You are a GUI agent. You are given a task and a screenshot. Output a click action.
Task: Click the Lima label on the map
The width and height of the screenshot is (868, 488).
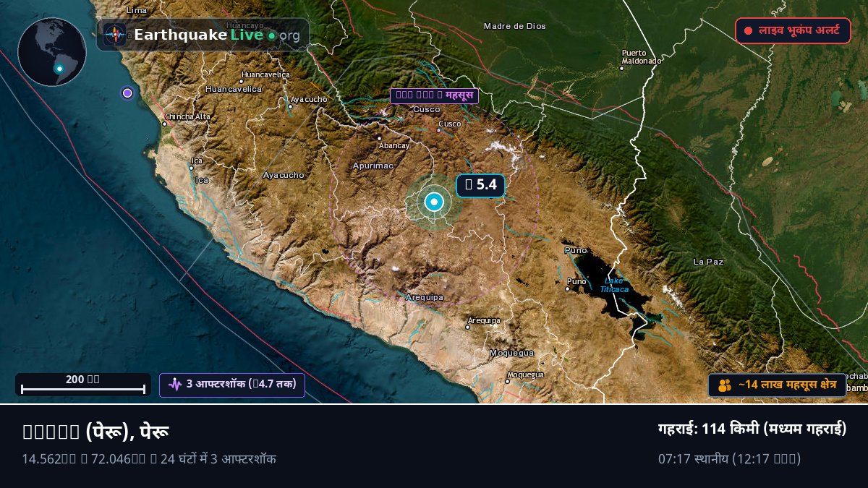click(137, 10)
